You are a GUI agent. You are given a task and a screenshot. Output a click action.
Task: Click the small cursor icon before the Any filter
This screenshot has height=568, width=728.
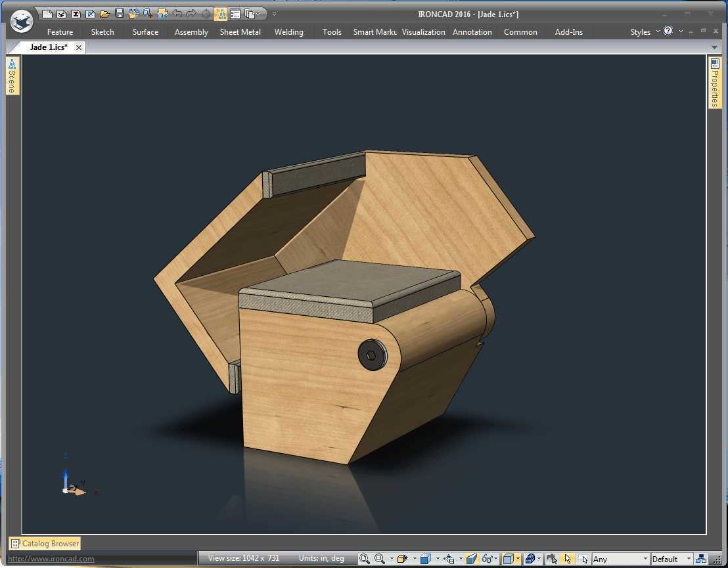coord(585,559)
